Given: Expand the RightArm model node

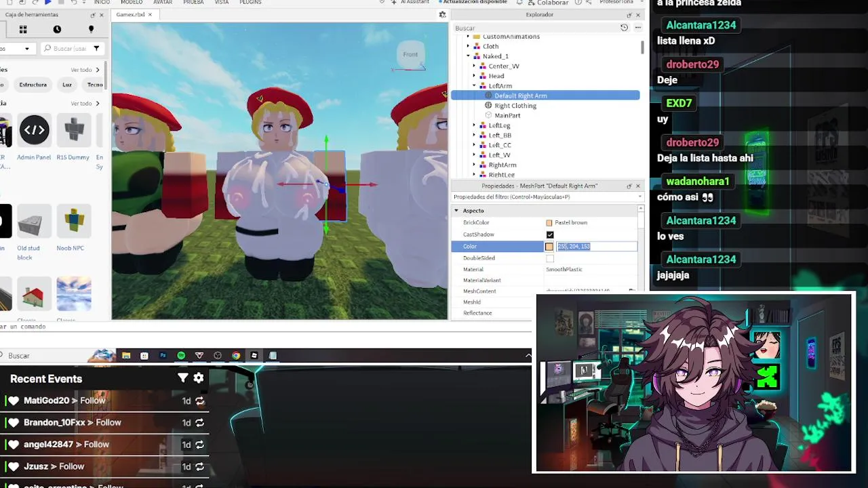Looking at the screenshot, I should (474, 165).
